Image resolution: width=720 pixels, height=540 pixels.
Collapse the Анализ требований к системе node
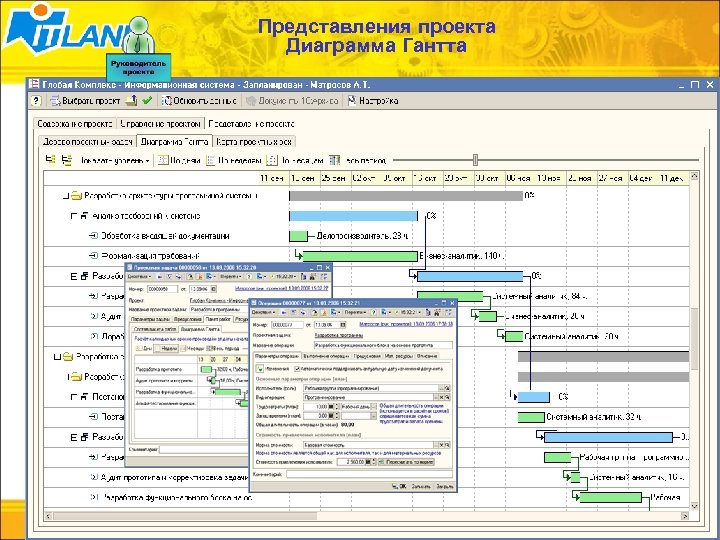tap(73, 216)
